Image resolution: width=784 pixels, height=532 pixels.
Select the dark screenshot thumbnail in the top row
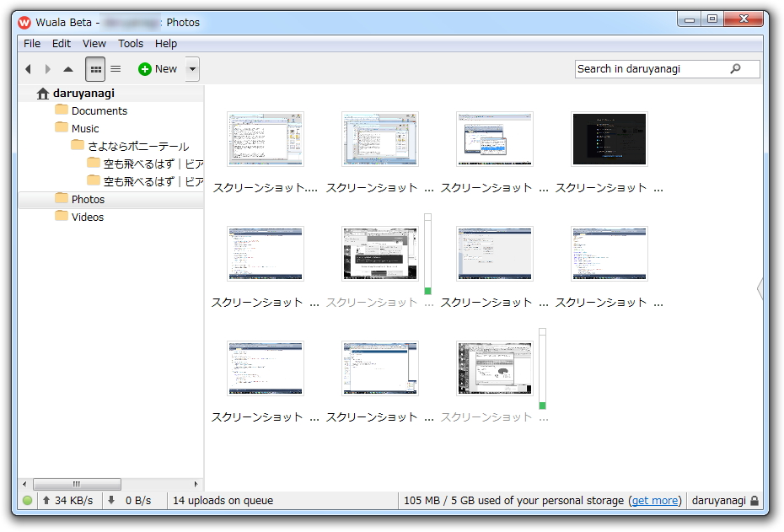pyautogui.click(x=609, y=138)
